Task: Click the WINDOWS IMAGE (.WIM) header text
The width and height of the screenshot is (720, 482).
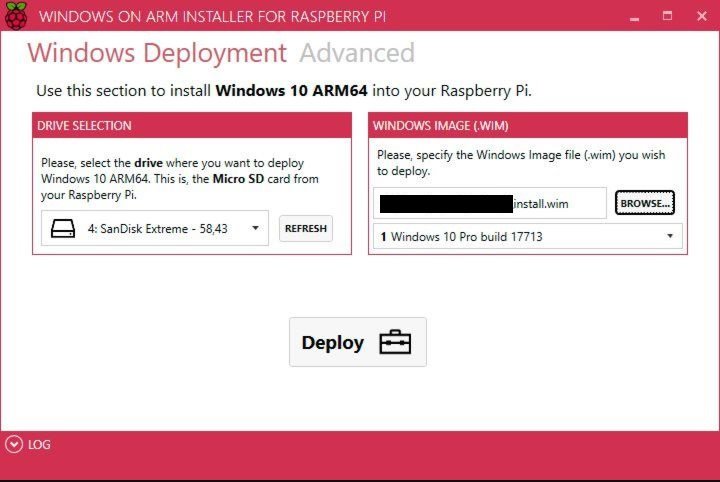Action: 441,126
